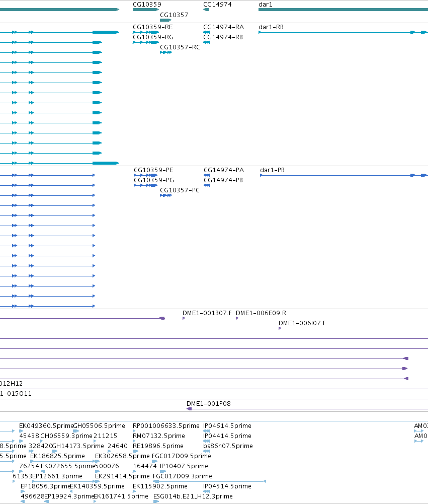Select EST label EK291414.5prime

(122, 476)
